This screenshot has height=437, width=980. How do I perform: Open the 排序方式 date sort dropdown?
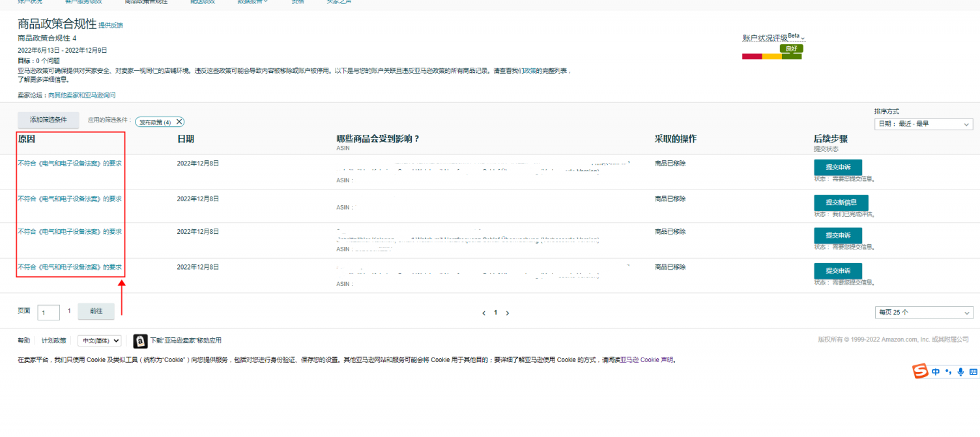pos(923,124)
